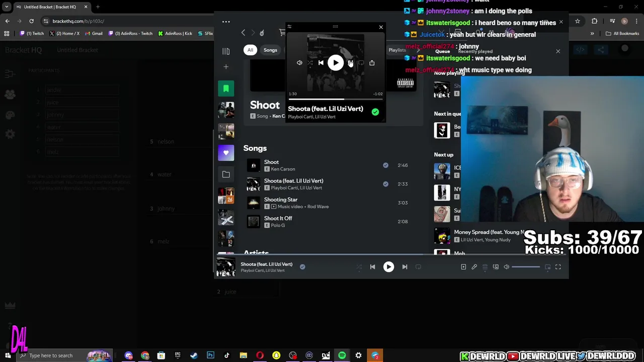Open green bookmark Your Episodes item
The image size is (644, 362).
(226, 88)
